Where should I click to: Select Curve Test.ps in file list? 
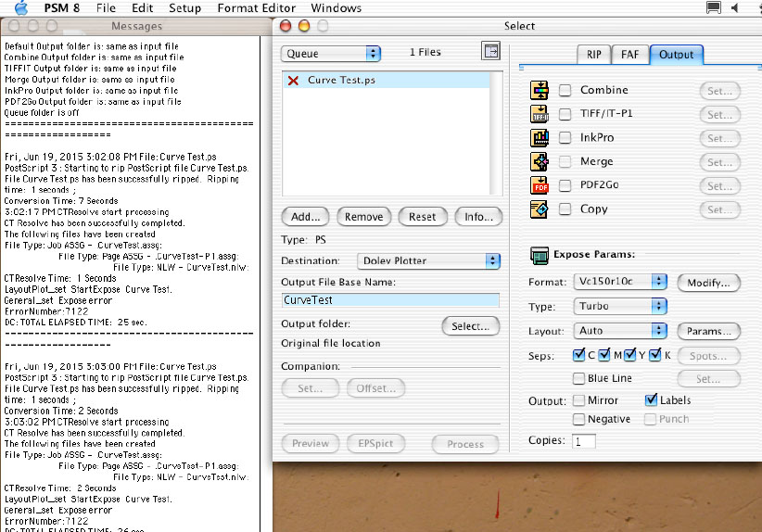[x=387, y=80]
